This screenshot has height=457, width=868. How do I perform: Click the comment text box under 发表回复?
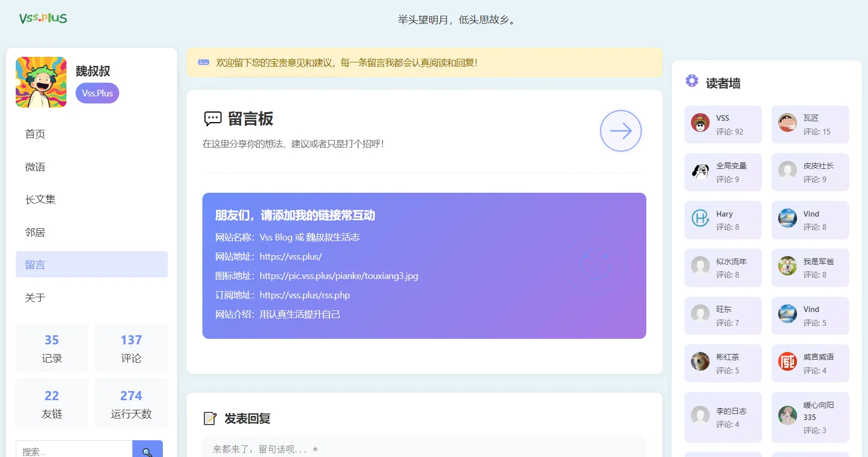point(424,448)
